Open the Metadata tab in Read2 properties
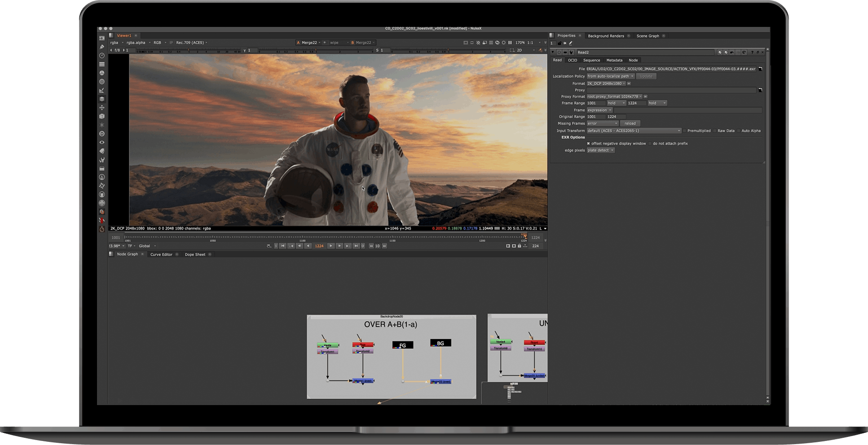This screenshot has width=868, height=445. click(x=614, y=60)
